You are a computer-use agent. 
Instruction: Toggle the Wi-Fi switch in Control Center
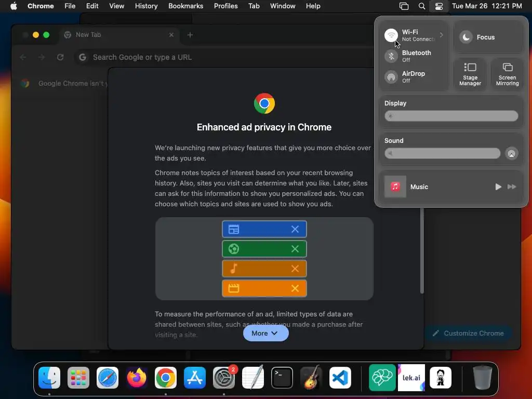coord(391,35)
